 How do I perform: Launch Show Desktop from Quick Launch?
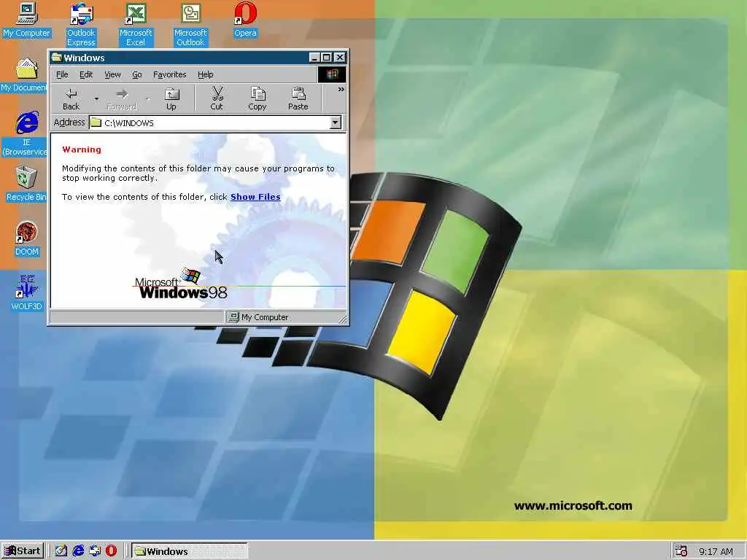click(x=61, y=551)
